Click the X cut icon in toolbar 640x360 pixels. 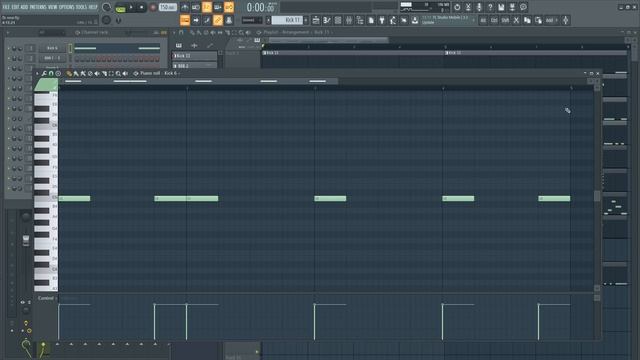[516, 20]
